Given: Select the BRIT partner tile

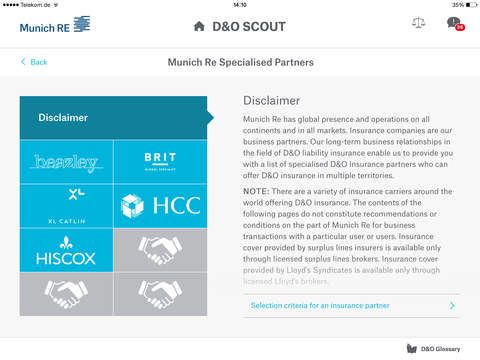Looking at the screenshot, I should pos(160,162).
